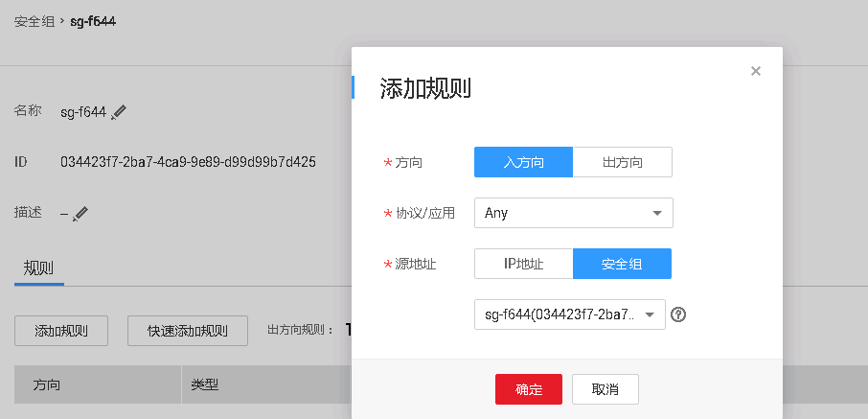Click the 快速添加规则 button

click(x=188, y=331)
